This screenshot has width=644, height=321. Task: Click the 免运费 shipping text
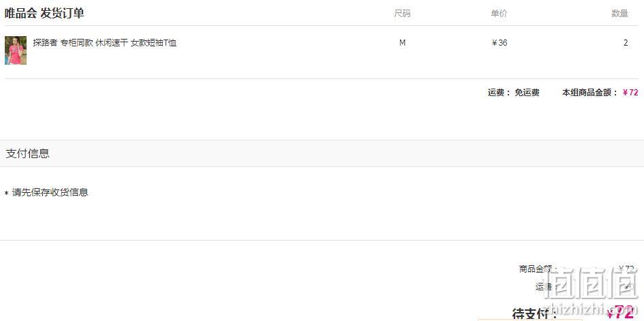(527, 93)
